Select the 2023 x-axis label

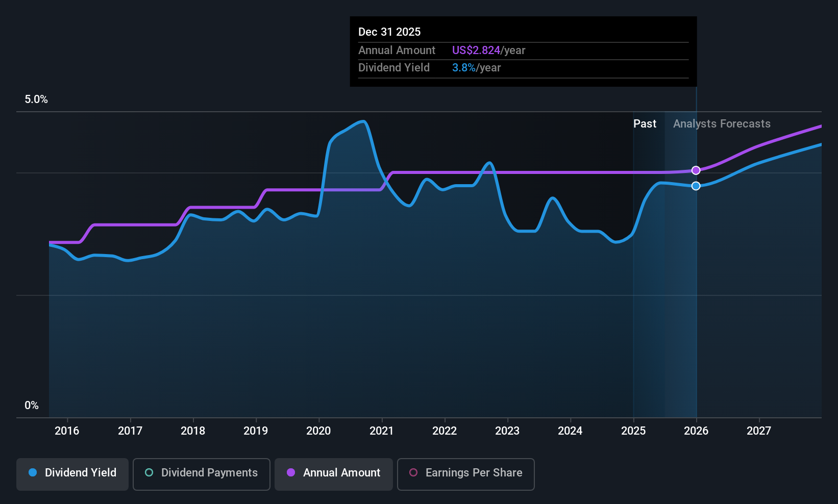click(507, 431)
